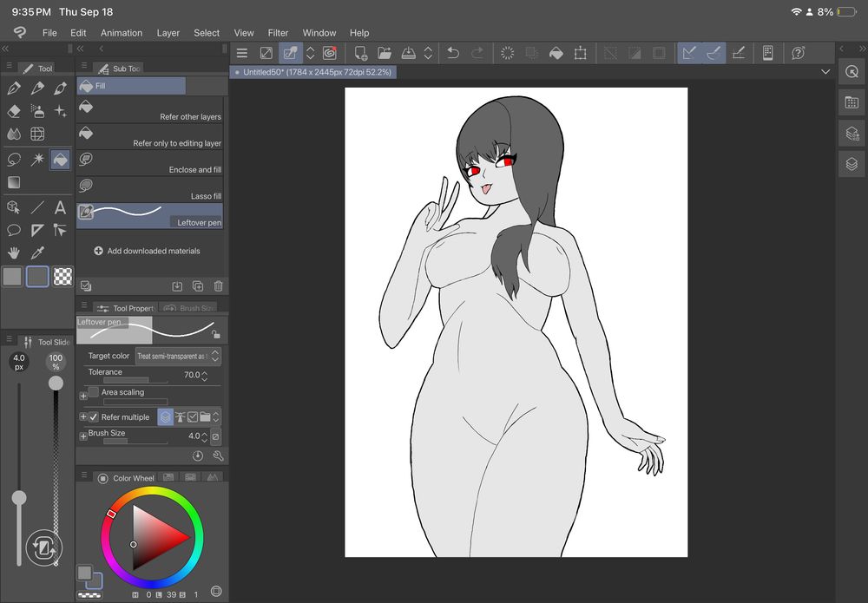Delete sub tool with trash icon
Viewport: 868px width, 603px height.
point(218,285)
